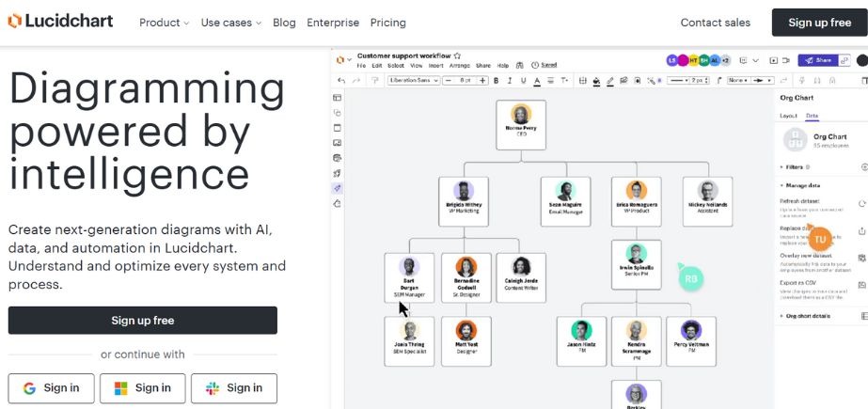Expand the Org chart details section

tap(805, 316)
